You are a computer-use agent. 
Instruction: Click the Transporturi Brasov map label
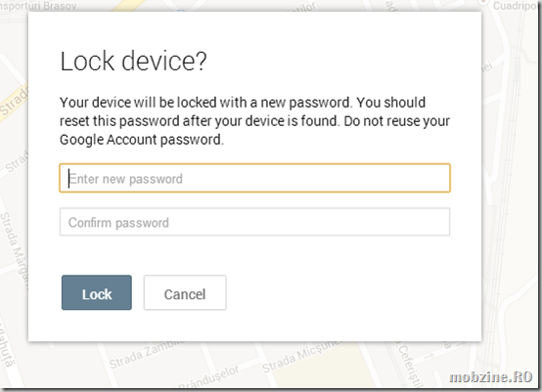pyautogui.click(x=38, y=6)
